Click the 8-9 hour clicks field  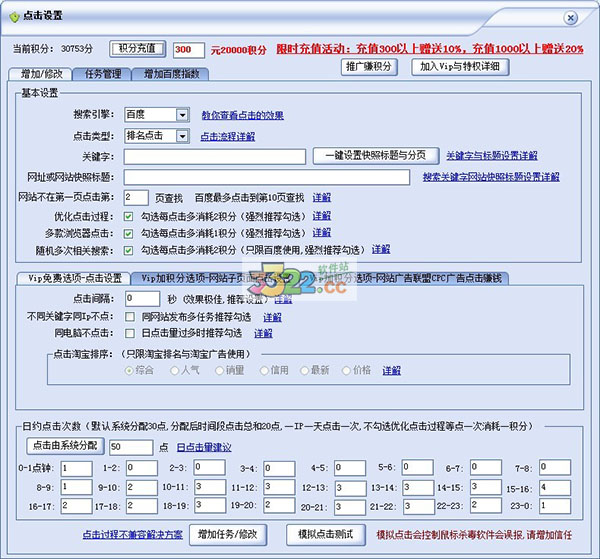coord(77,487)
